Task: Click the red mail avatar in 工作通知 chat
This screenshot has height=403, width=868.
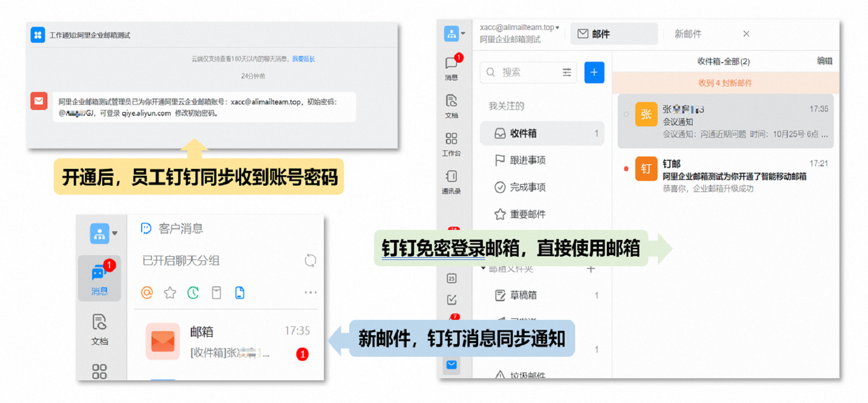Action: click(39, 101)
